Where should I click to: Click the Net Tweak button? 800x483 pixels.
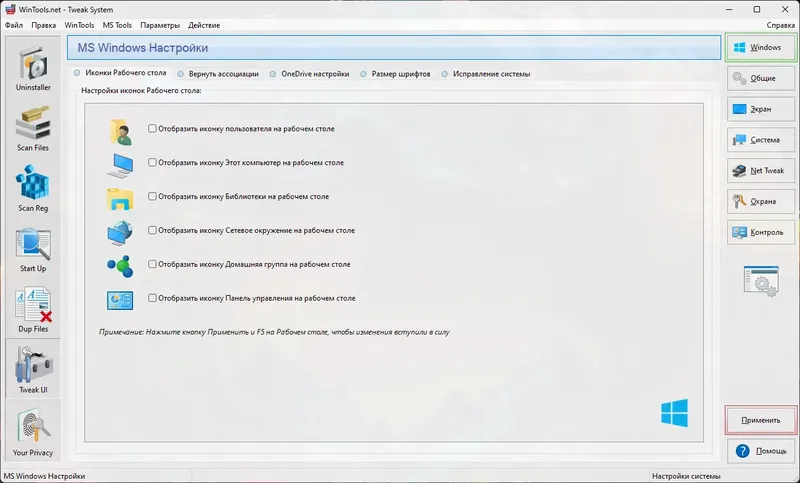tap(761, 170)
